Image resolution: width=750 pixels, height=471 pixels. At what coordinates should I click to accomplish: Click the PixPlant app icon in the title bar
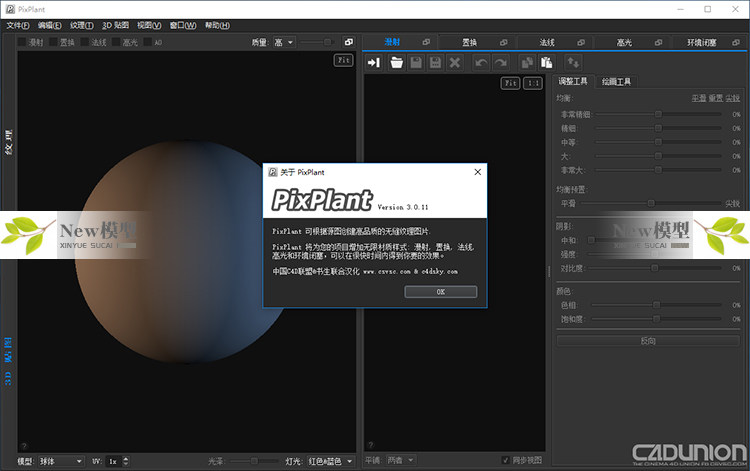(x=10, y=9)
